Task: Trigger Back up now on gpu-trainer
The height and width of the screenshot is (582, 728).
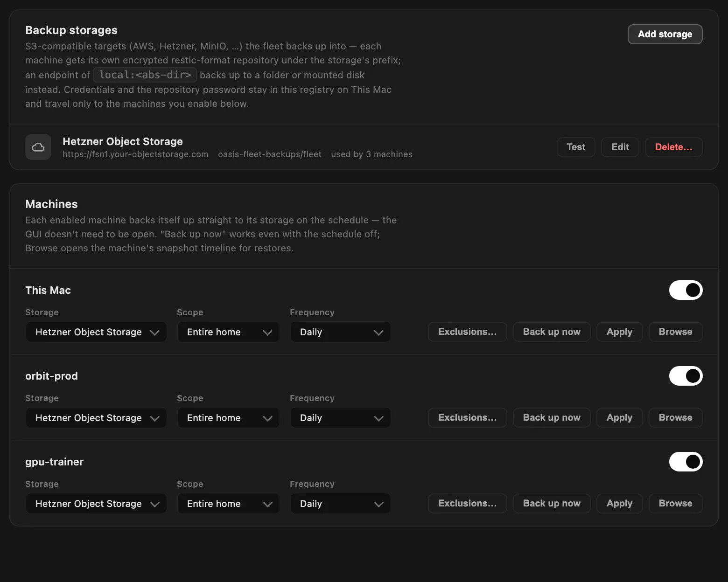Action: click(x=552, y=503)
